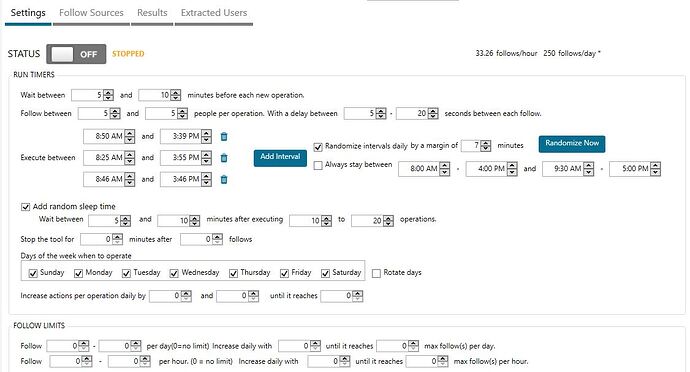Adjust the 8:25 AM start time spinner
This screenshot has width=690, height=372.
point(109,158)
